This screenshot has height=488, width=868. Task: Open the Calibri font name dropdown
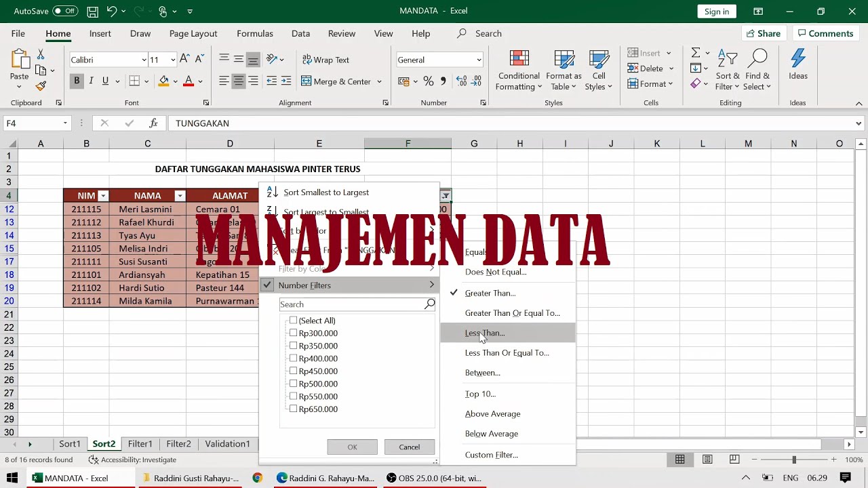[x=144, y=60]
